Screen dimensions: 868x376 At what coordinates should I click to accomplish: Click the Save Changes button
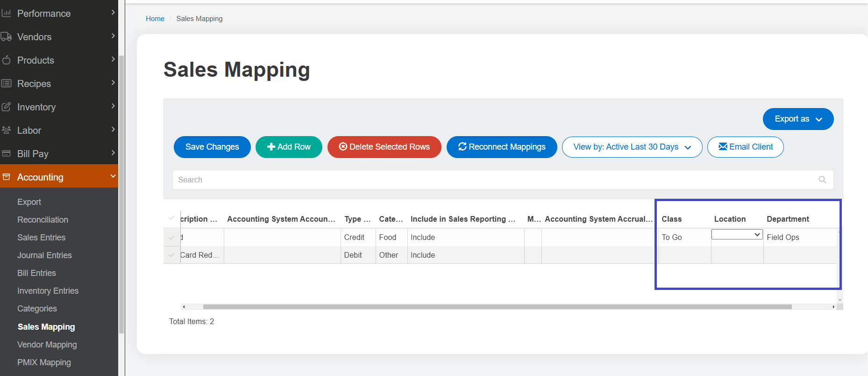click(212, 147)
